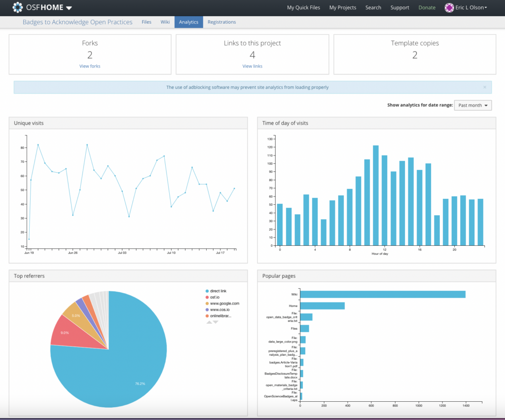Open My Quick Files in navbar
The width and height of the screenshot is (505, 420).
(x=303, y=7)
